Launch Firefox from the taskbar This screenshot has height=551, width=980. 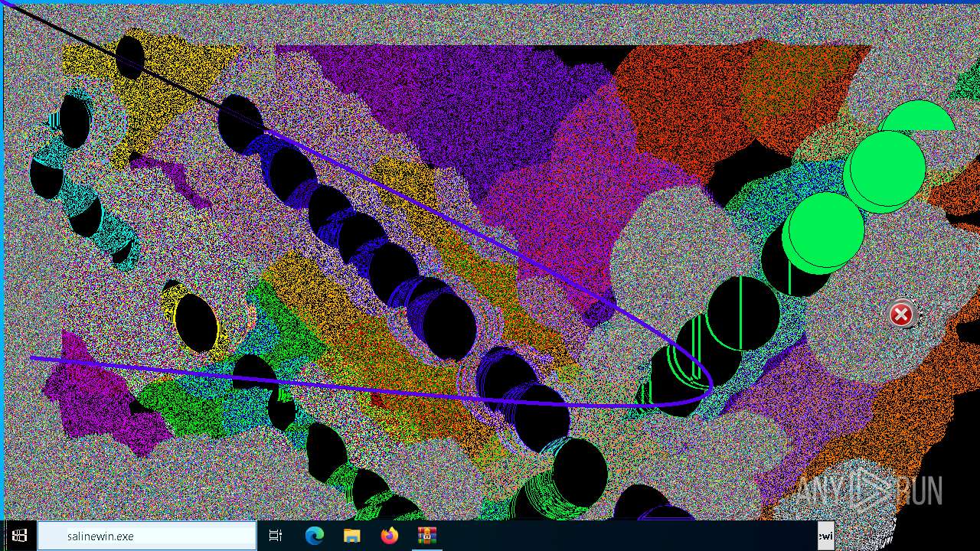click(x=390, y=536)
